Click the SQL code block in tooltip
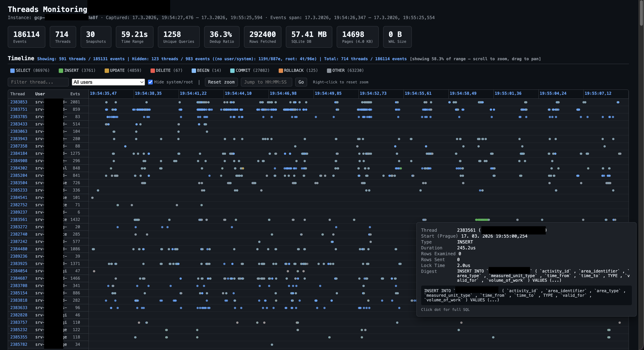The width and height of the screenshot is (644, 350). tap(526, 295)
